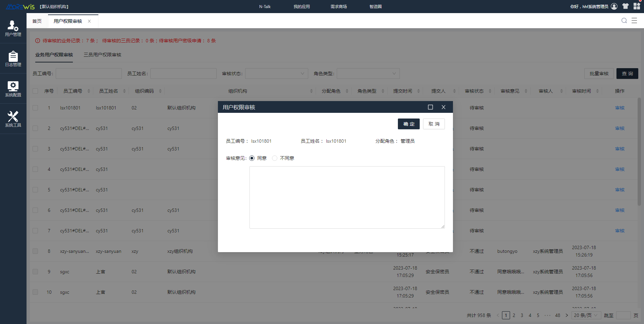Click the search magnifier icon top right
644x324 pixels.
point(624,20)
